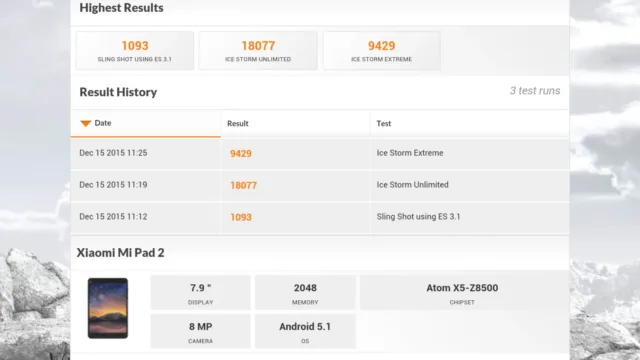This screenshot has height=360, width=640.
Task: Sort results by the Date column header
Action: 145,123
